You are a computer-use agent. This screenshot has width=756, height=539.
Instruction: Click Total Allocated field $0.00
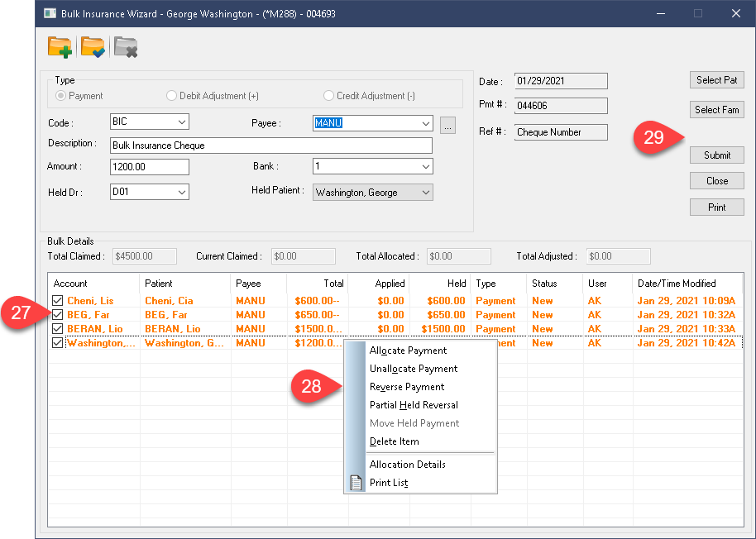point(459,256)
